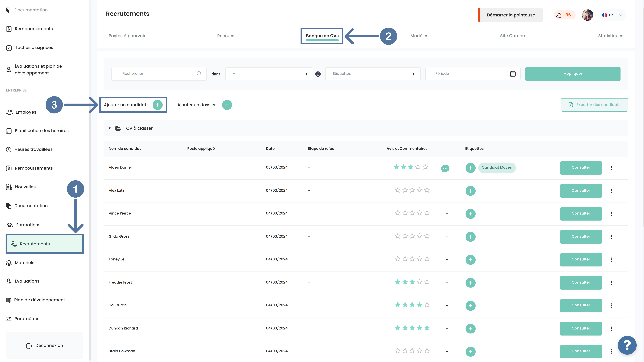Collapse the CV à classer folder

click(109, 128)
